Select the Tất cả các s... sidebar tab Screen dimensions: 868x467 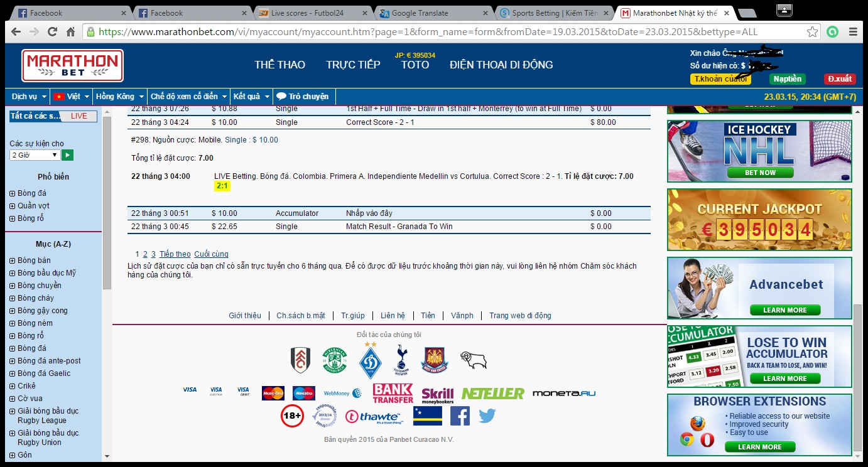(35, 116)
